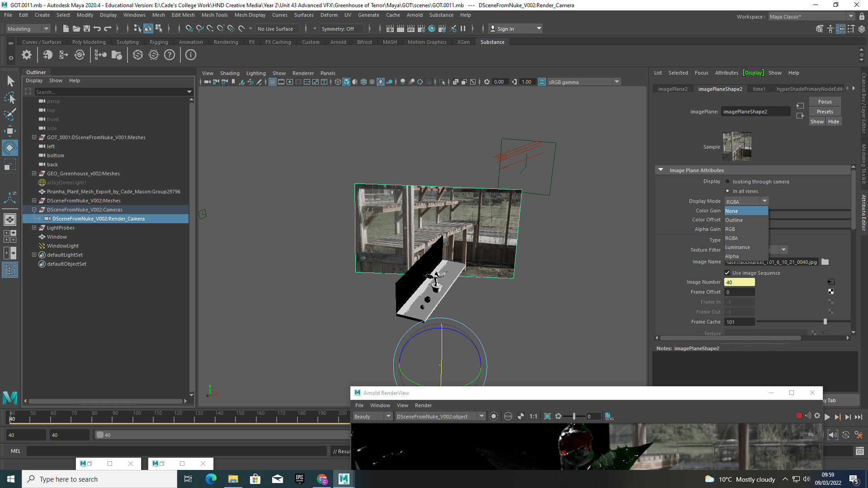
Task: Open the Outliner layout icon
Action: tap(10, 270)
